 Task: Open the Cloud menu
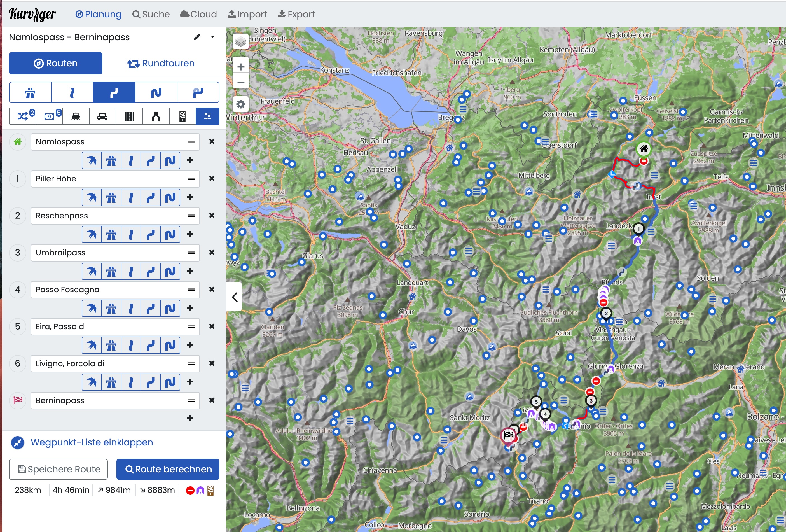point(198,14)
